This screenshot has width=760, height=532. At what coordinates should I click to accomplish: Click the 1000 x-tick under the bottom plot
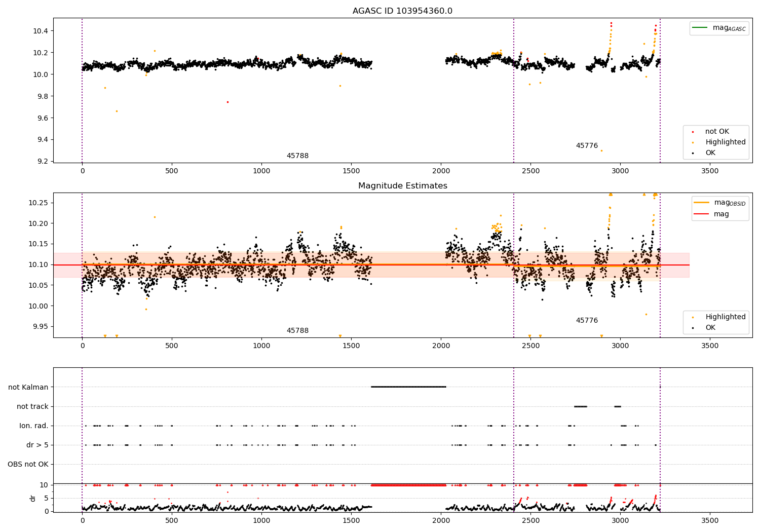pos(261,520)
